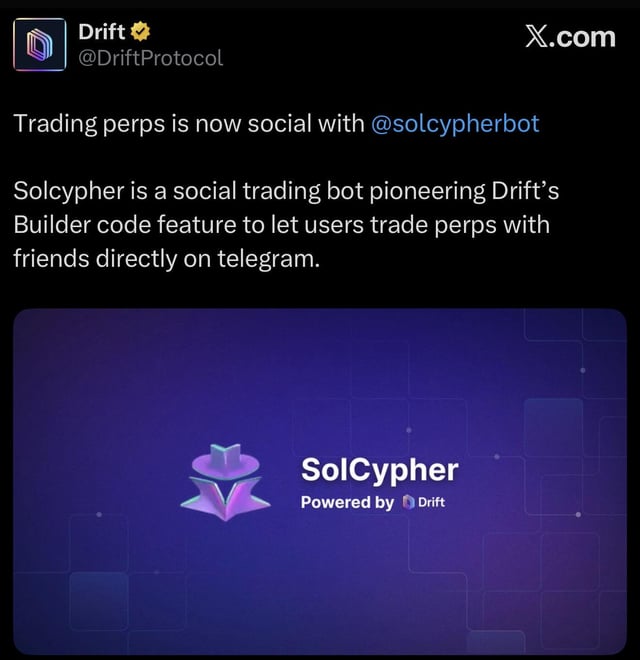640x660 pixels.
Task: Click the X glyph in the X.com watermark
Action: point(537,37)
